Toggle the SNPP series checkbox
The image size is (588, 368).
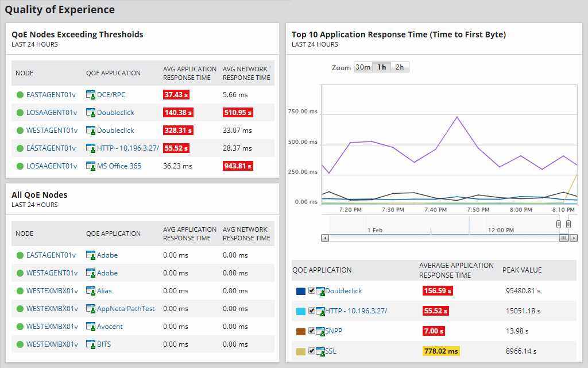click(x=312, y=331)
